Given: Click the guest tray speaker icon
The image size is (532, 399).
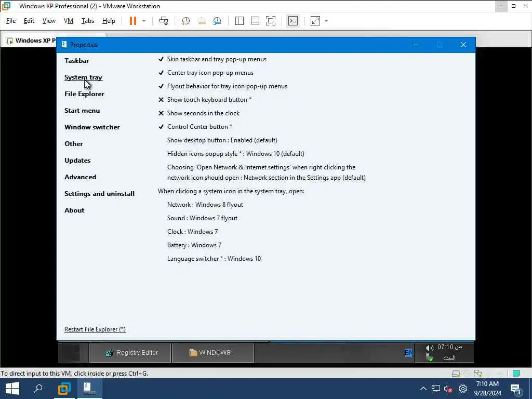Looking at the screenshot, I should point(430,348).
